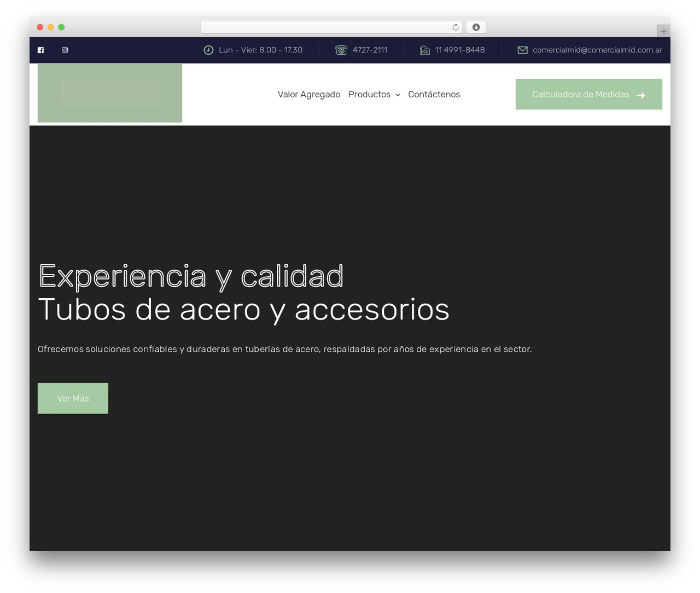700x593 pixels.
Task: Click the envelope icon beside the email address
Action: tap(523, 50)
